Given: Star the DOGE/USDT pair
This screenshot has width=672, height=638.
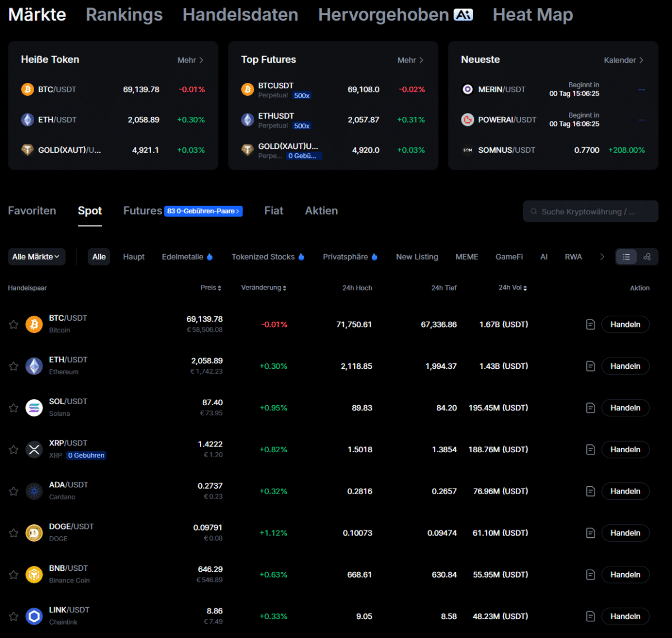Looking at the screenshot, I should 13,533.
